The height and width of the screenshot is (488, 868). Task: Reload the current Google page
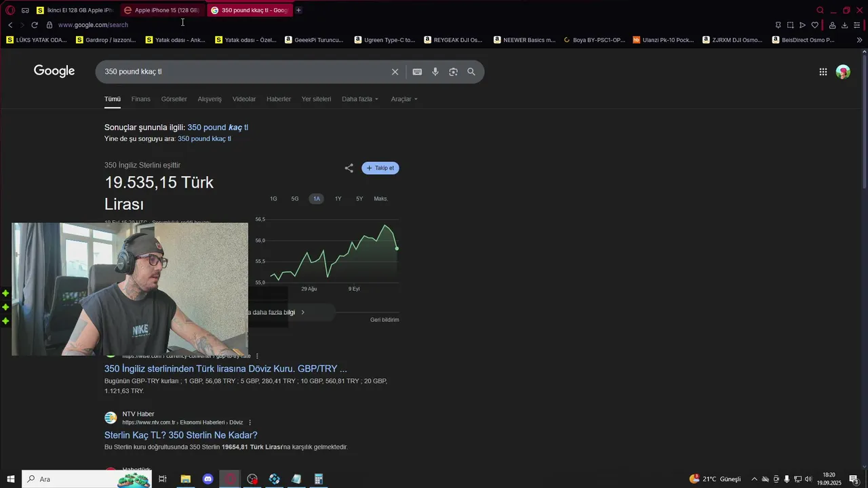(35, 25)
